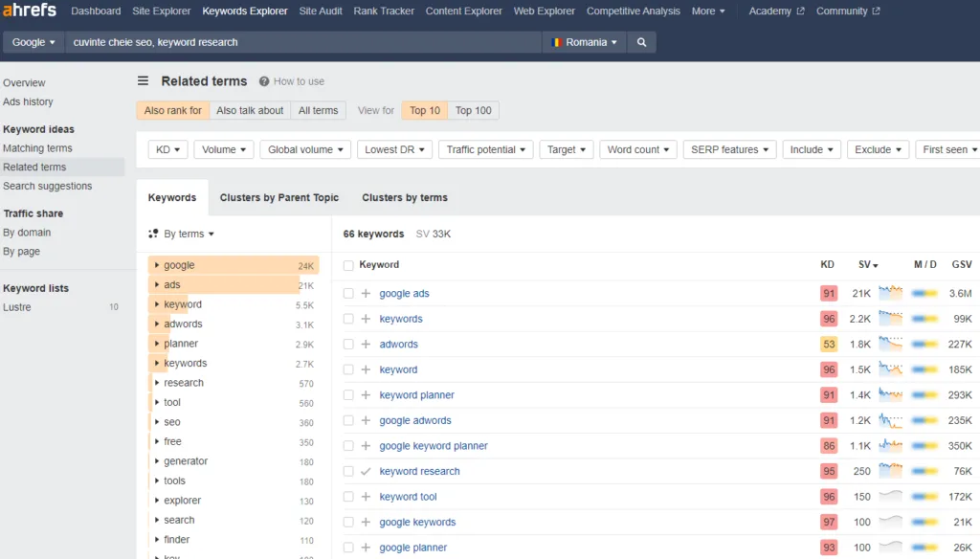The width and height of the screenshot is (980, 559).
Task: Add google ads with plus icon
Action: coord(367,293)
